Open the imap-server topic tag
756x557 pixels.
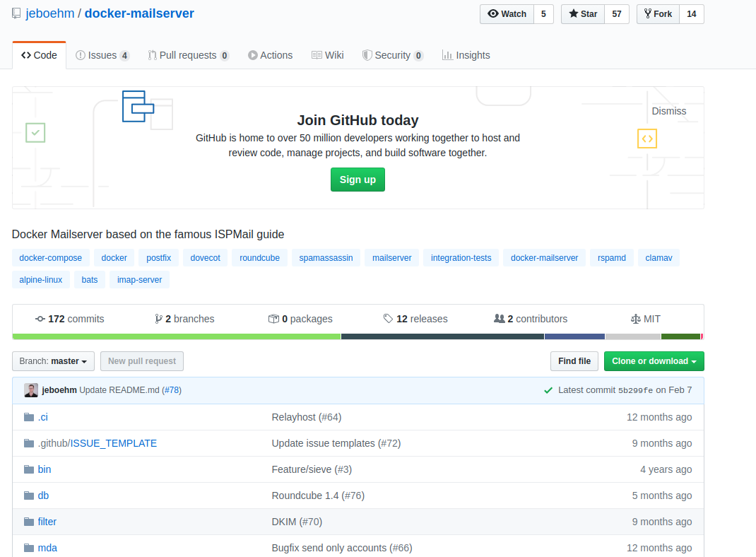(139, 280)
